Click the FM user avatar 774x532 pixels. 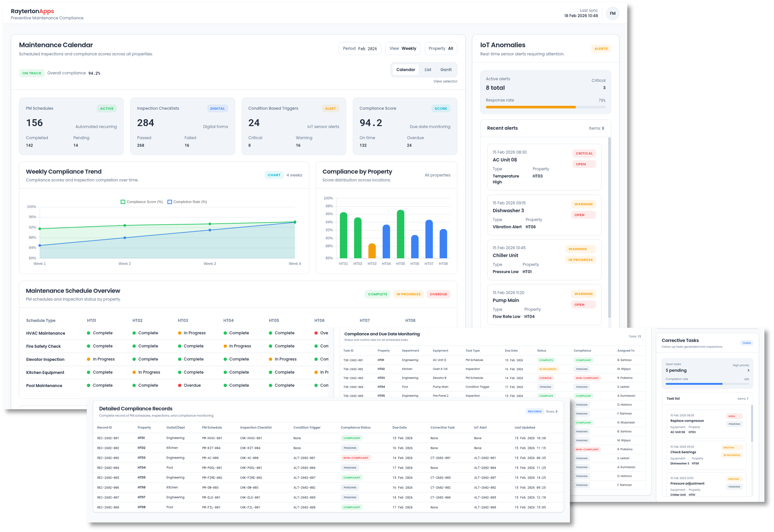(x=612, y=13)
